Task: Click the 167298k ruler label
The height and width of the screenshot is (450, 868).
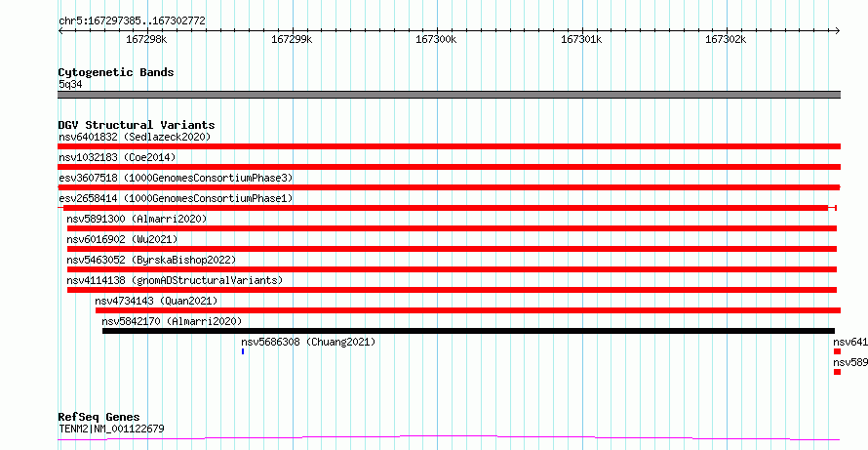Action: (x=146, y=39)
